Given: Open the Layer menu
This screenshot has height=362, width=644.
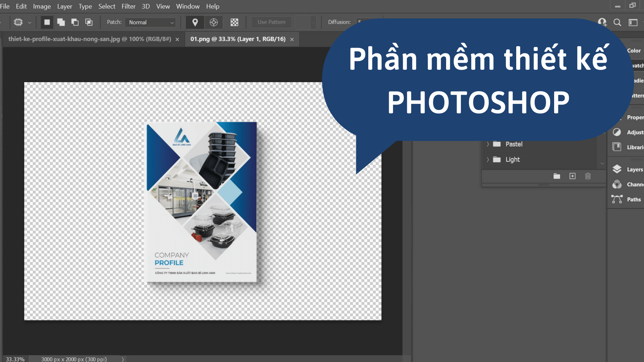Looking at the screenshot, I should [64, 6].
